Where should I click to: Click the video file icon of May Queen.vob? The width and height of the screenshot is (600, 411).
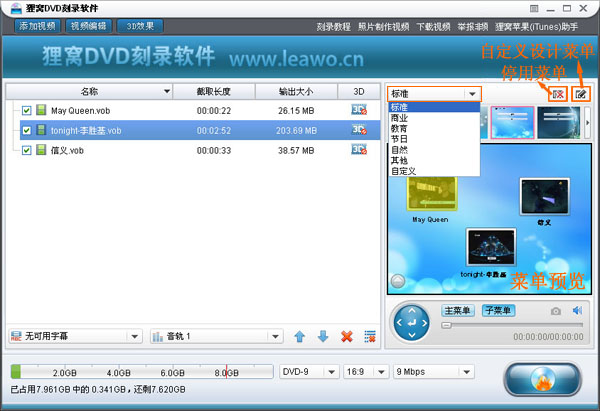pos(41,110)
